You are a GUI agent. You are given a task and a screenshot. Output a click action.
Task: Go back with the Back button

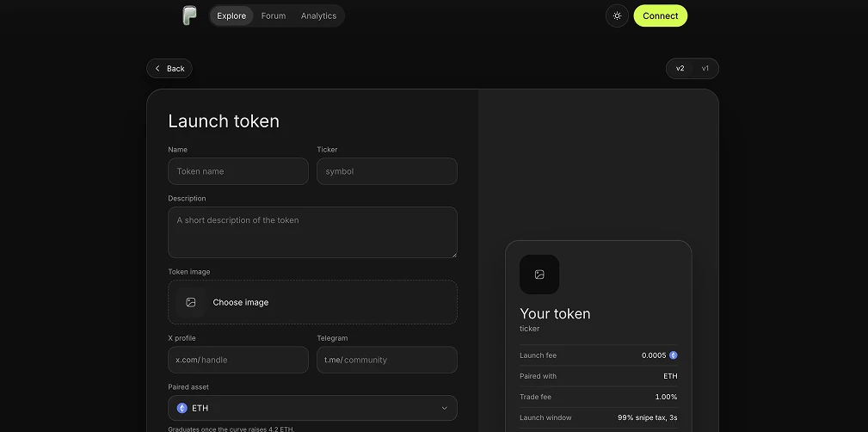169,69
